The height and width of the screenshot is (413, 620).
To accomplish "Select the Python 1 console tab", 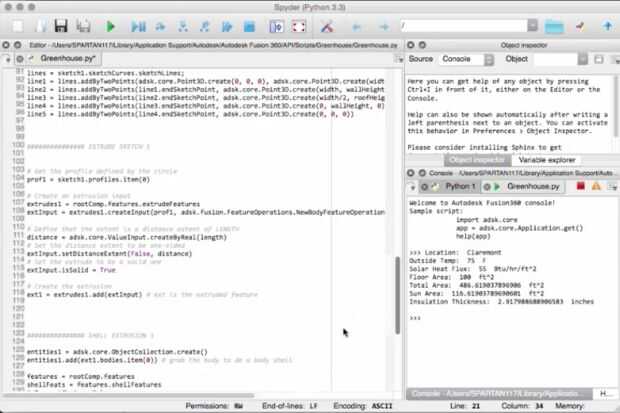I will pos(460,186).
